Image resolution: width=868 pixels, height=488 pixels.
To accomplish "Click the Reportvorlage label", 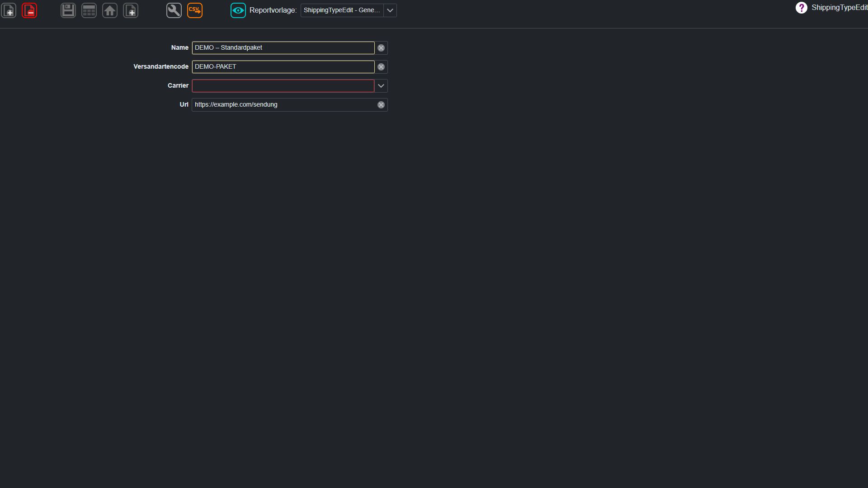I will point(273,10).
